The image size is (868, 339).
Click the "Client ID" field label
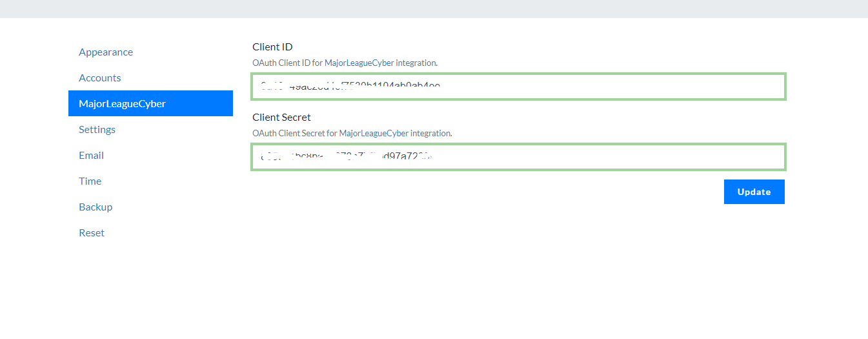coord(272,47)
